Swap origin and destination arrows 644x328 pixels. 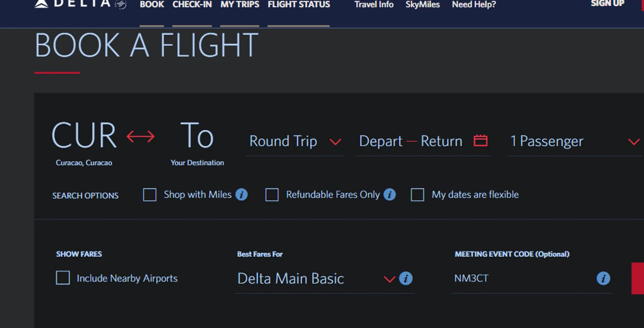click(140, 137)
